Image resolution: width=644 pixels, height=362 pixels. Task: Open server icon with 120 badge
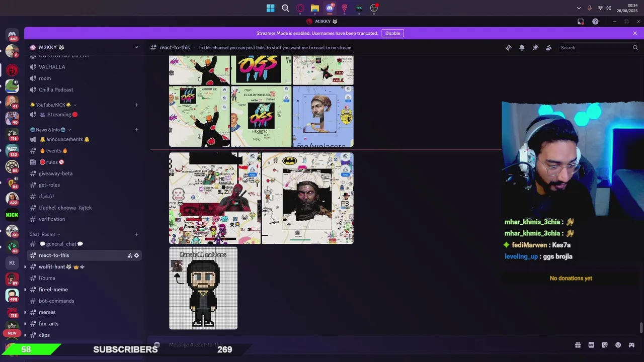(12, 150)
